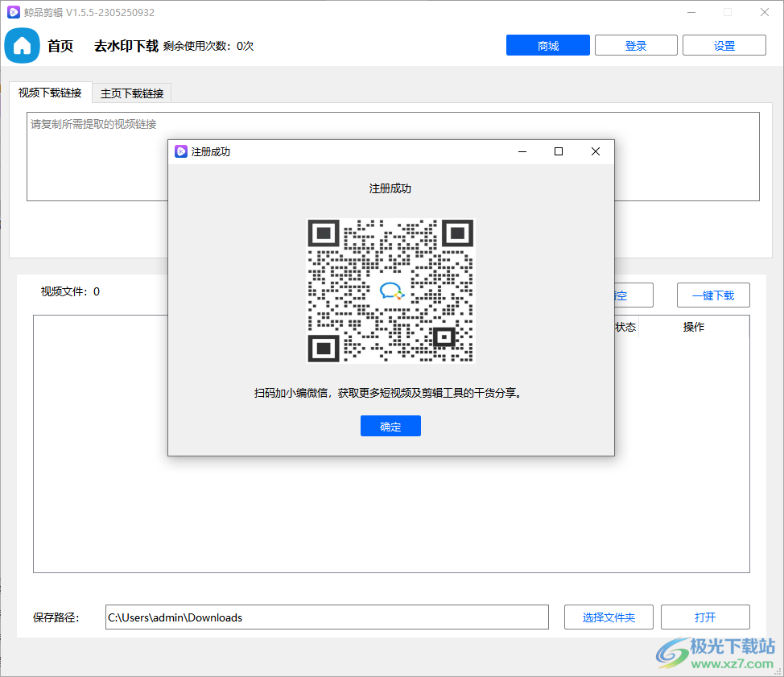Minimize the main 鲸品剪辑 window
This screenshot has width=784, height=677.
click(x=691, y=12)
